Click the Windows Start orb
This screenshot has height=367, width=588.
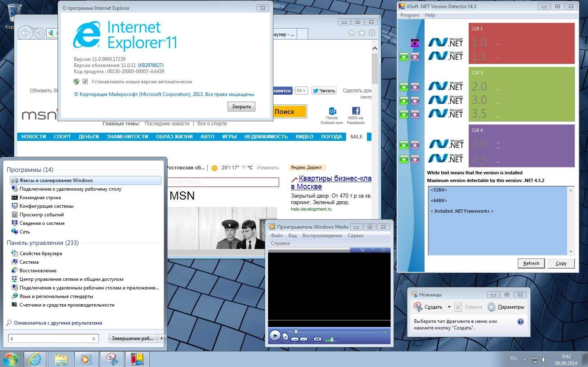(11, 359)
